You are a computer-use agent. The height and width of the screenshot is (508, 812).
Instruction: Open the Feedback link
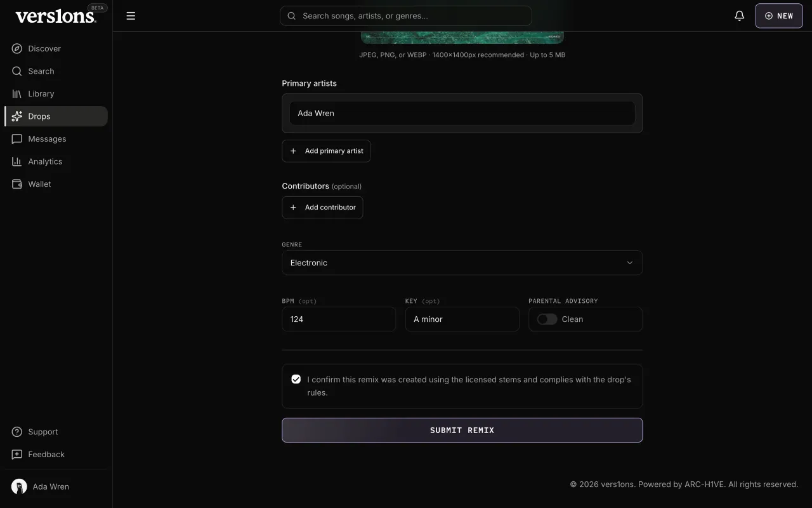coord(56,454)
